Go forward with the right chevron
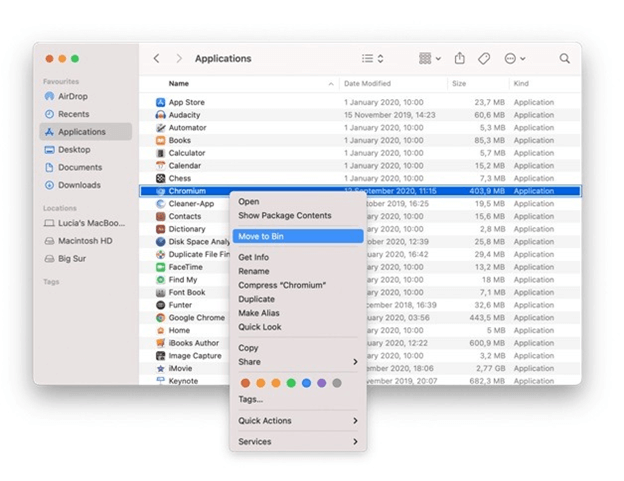Screen dimensions: 624x481 coord(179,58)
